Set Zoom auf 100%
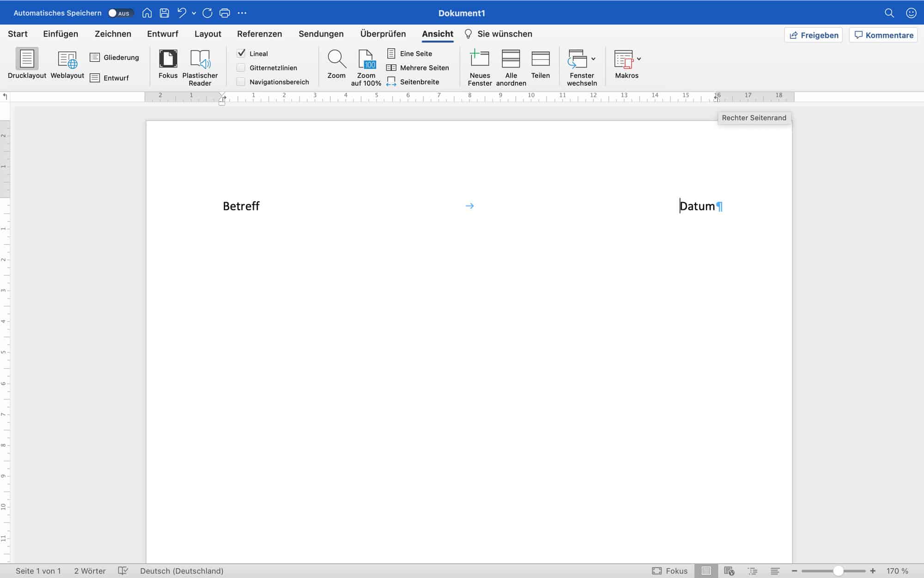 point(366,68)
